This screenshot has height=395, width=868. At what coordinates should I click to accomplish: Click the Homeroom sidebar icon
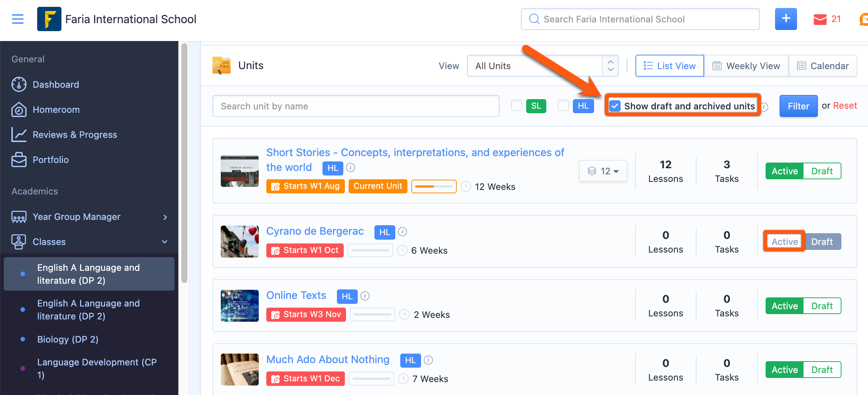pos(19,110)
